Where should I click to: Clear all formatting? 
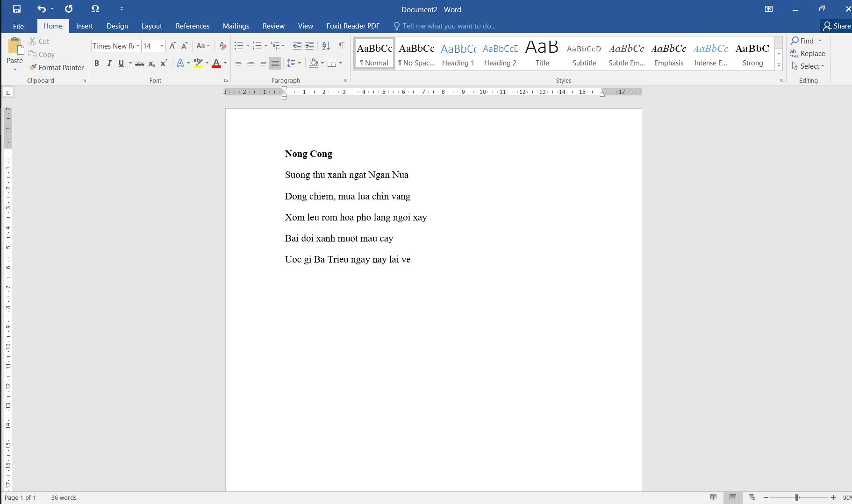(223, 46)
